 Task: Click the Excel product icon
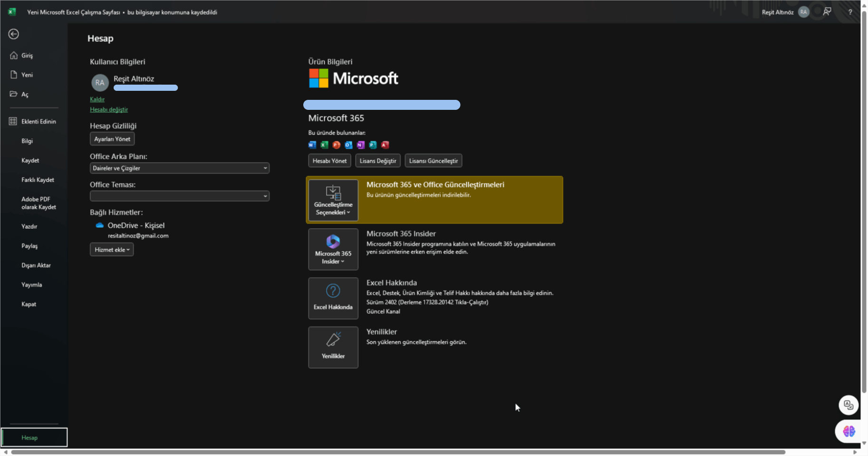coord(324,145)
